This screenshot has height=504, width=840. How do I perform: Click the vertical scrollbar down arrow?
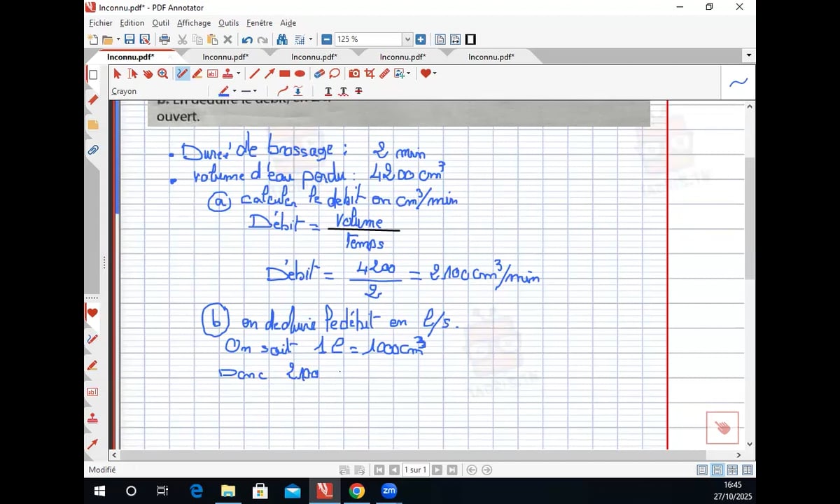pyautogui.click(x=750, y=444)
